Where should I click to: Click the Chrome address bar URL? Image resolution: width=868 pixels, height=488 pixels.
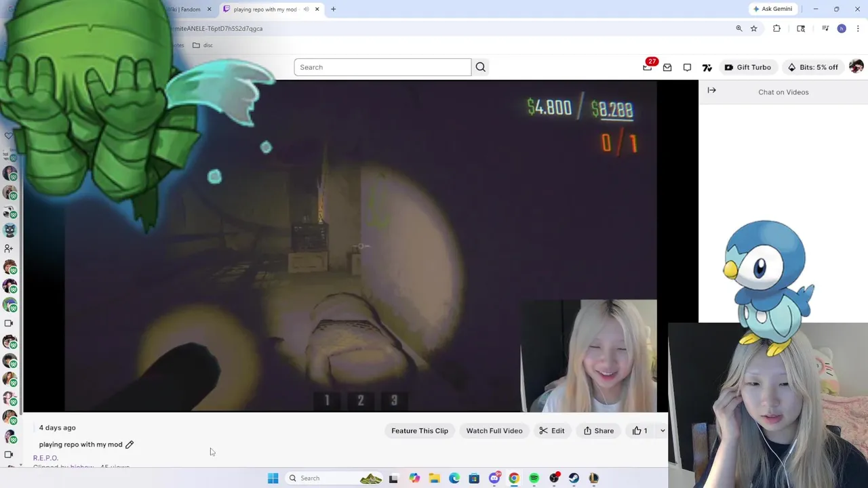[217, 28]
